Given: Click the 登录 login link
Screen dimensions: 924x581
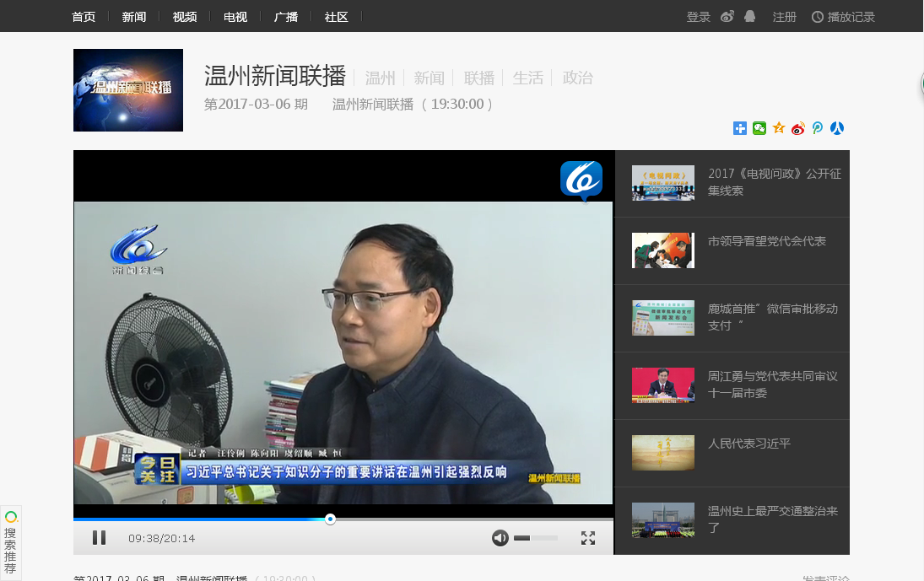Looking at the screenshot, I should pyautogui.click(x=699, y=17).
